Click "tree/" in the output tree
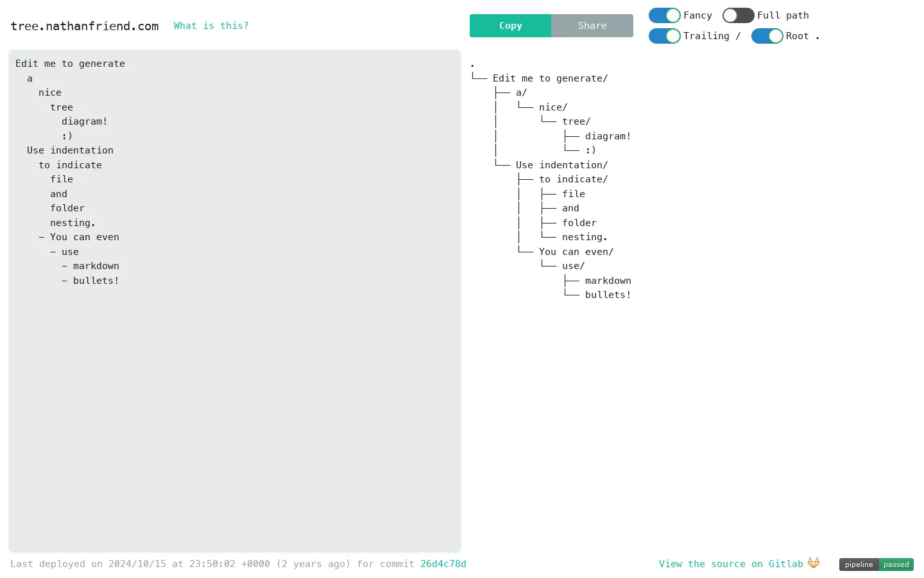This screenshot has width=924, height=578. click(x=576, y=121)
